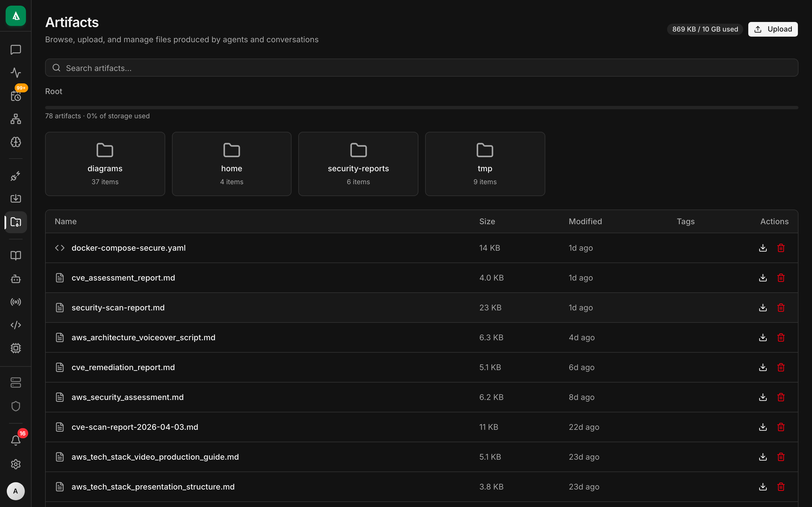Image resolution: width=812 pixels, height=507 pixels.
Task: Navigate to Root via the breadcrumb
Action: click(x=54, y=91)
